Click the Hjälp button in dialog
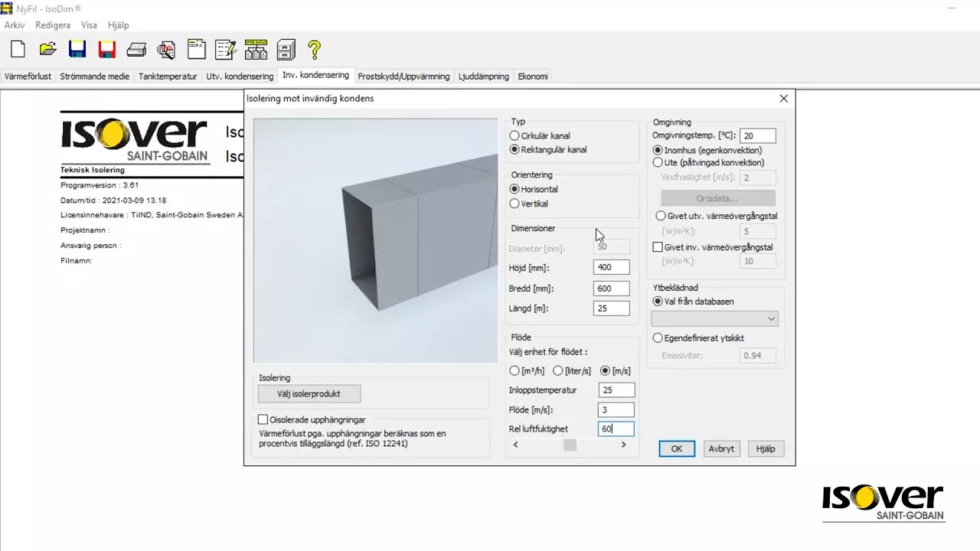The width and height of the screenshot is (980, 551). pos(766,449)
